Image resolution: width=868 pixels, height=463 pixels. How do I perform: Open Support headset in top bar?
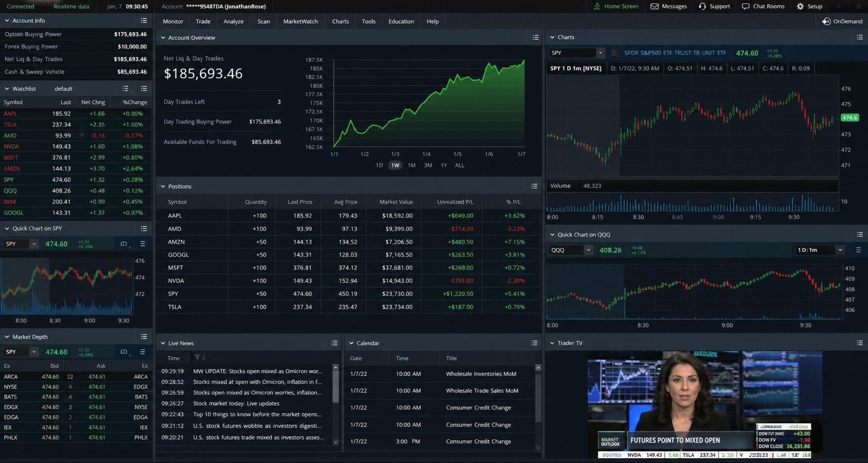coord(714,7)
